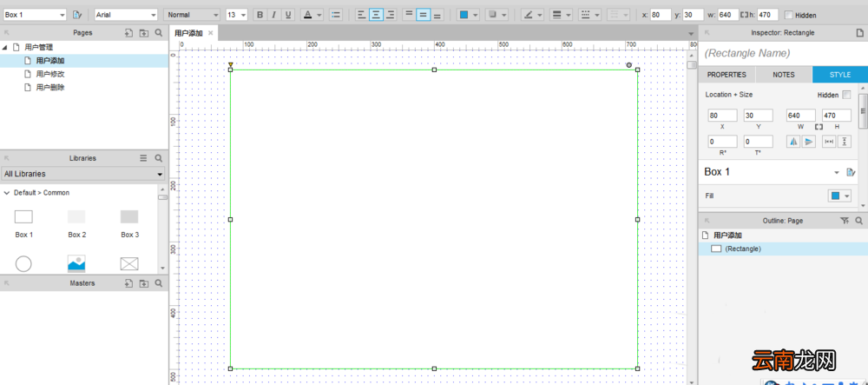Switch to the STYLE tab
The width and height of the screenshot is (868, 385).
click(x=839, y=75)
